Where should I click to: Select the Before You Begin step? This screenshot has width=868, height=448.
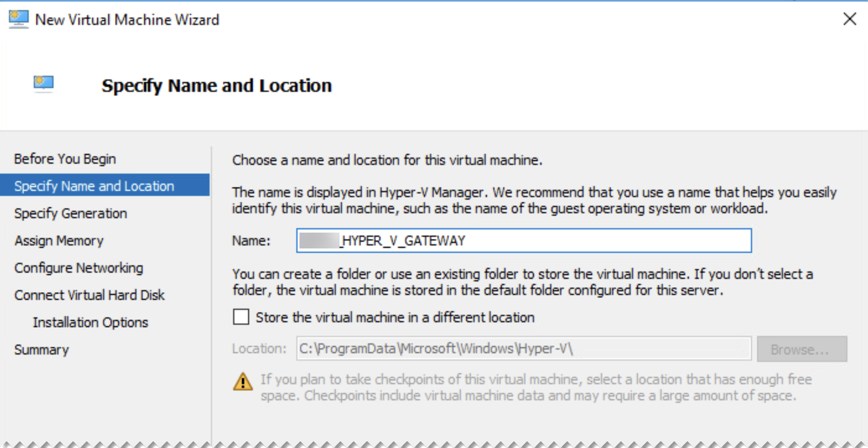[x=65, y=159]
